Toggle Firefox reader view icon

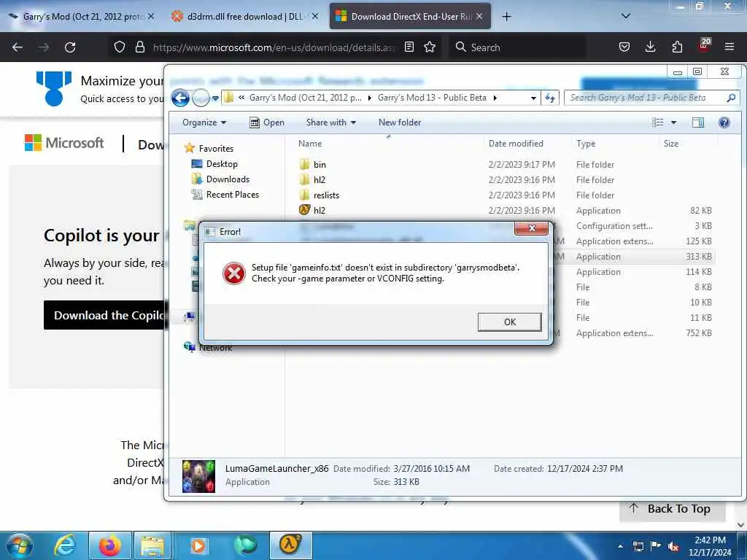pyautogui.click(x=409, y=47)
